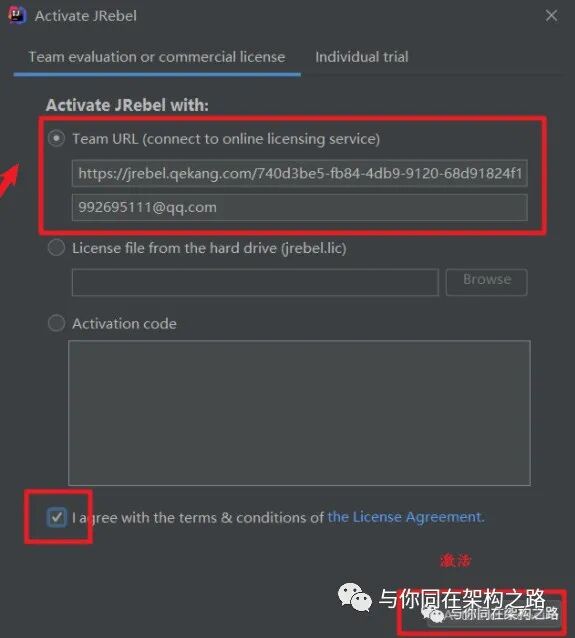This screenshot has width=575, height=638.
Task: Click inside the large Activation code text area
Action: pyautogui.click(x=300, y=413)
